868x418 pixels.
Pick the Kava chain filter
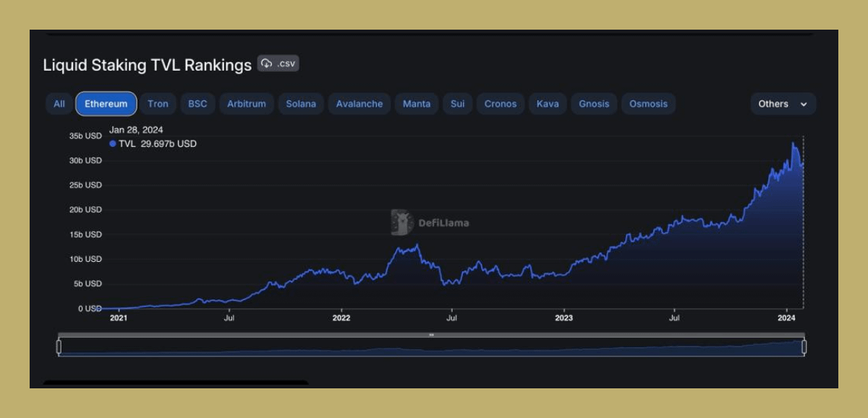(x=548, y=104)
